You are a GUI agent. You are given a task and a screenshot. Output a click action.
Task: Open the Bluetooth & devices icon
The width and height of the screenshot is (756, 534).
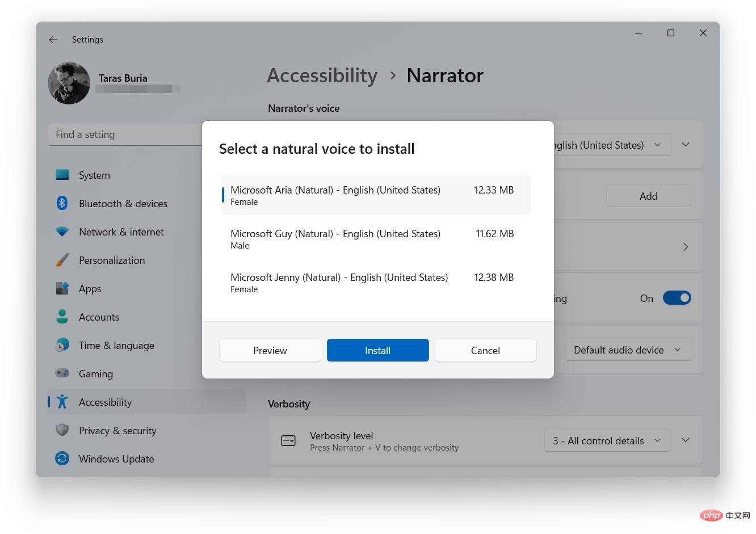[x=62, y=203]
